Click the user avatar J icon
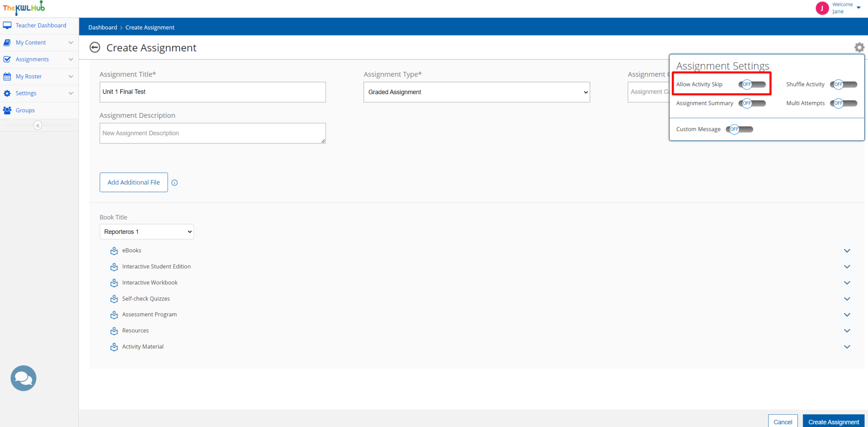 click(822, 8)
